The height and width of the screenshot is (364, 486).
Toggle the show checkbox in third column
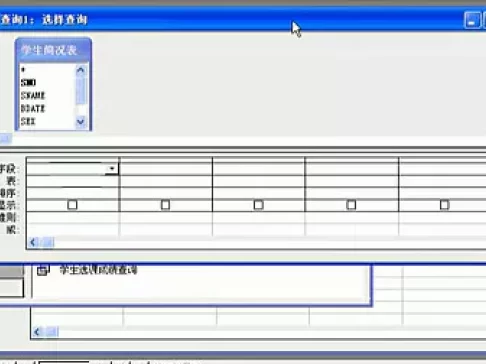tap(258, 205)
